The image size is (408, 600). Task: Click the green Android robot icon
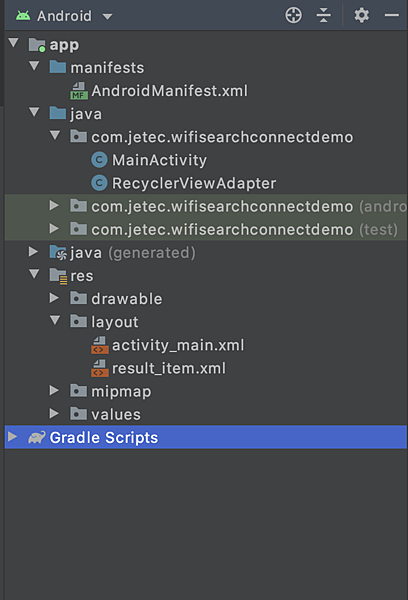point(23,16)
